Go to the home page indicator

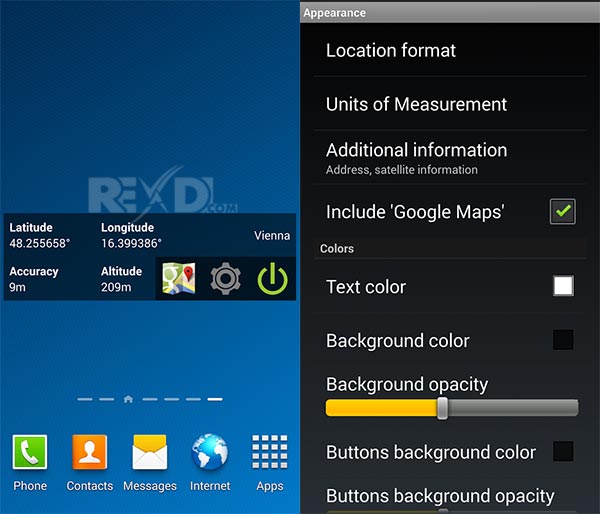128,399
